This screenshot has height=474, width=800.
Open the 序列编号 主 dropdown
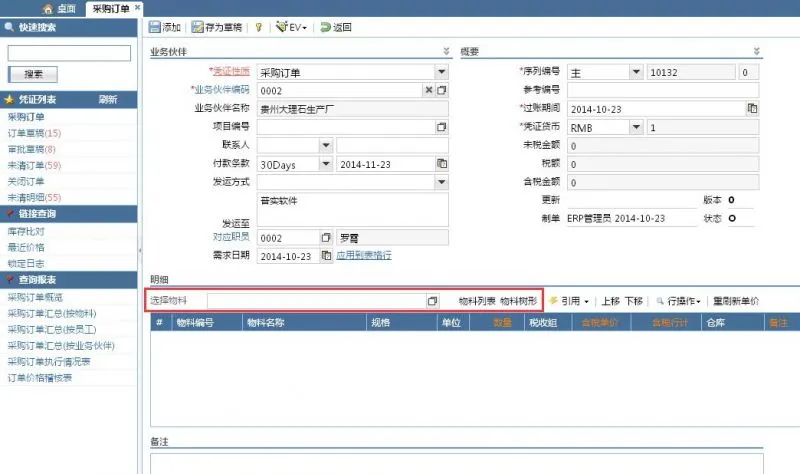[x=636, y=72]
